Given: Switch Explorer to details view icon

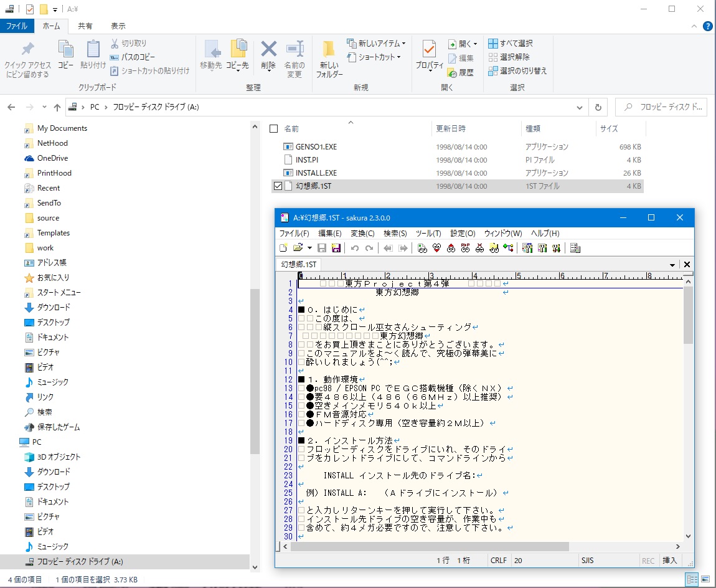Looking at the screenshot, I should tap(692, 579).
